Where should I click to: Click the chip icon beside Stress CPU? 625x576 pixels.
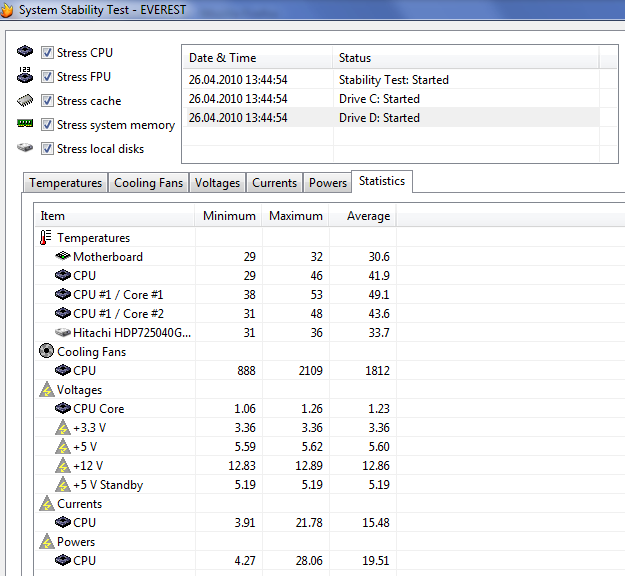click(25, 51)
